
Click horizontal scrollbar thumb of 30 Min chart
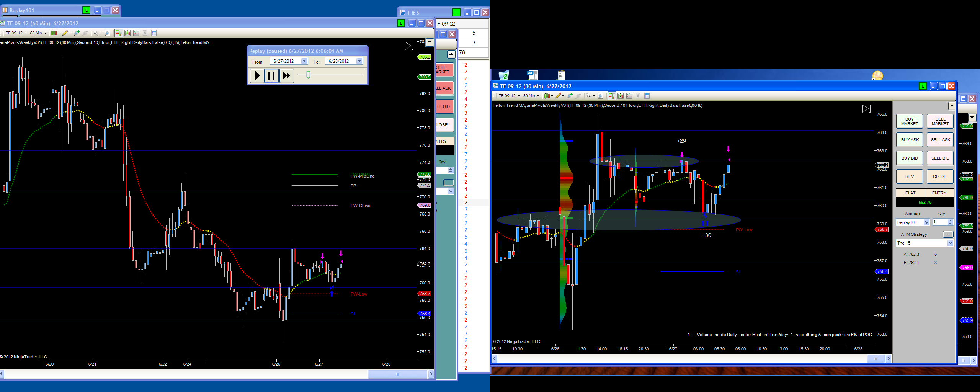(876, 359)
